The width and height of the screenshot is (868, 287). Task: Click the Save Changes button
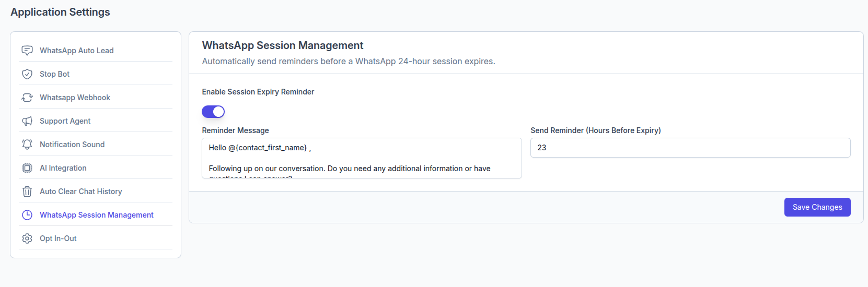[817, 207]
